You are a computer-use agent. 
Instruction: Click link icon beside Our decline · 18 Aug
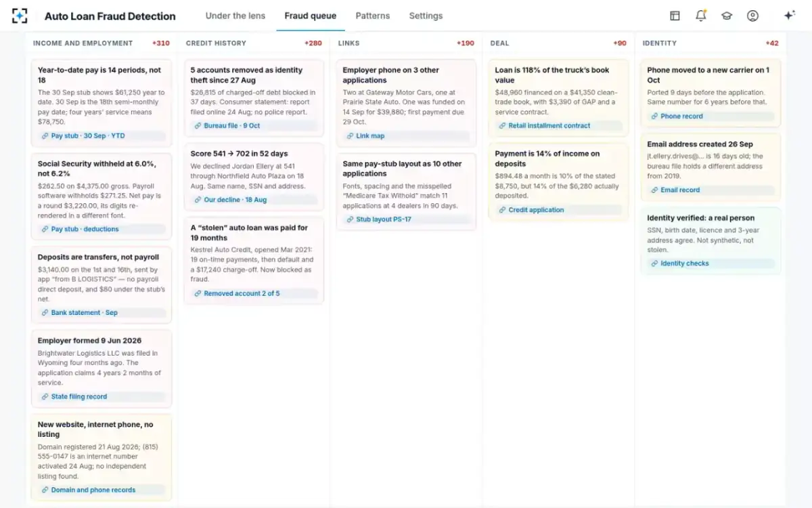[x=198, y=200]
